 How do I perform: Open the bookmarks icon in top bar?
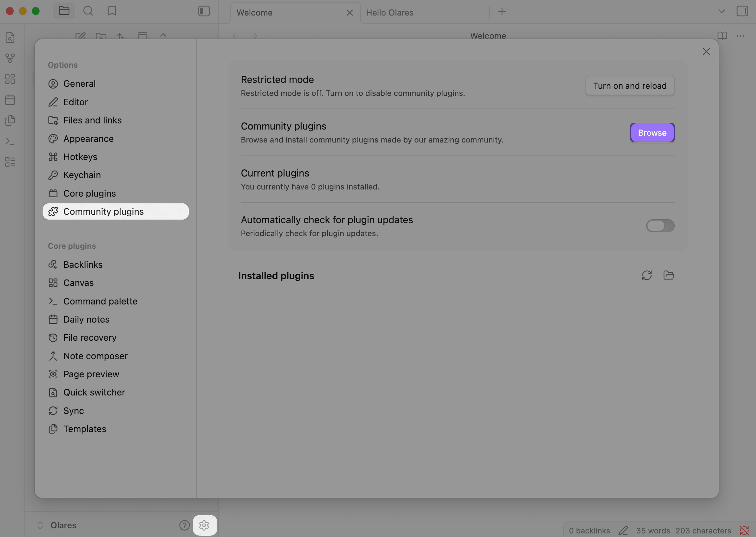[112, 11]
